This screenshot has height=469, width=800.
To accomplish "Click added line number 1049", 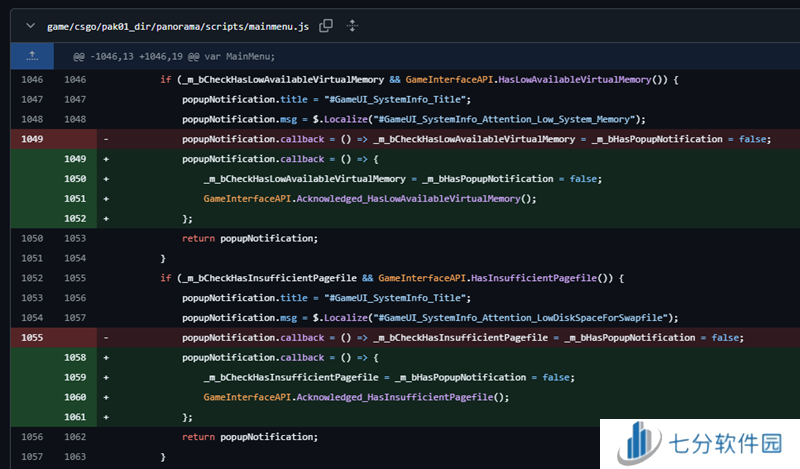I will click(75, 159).
